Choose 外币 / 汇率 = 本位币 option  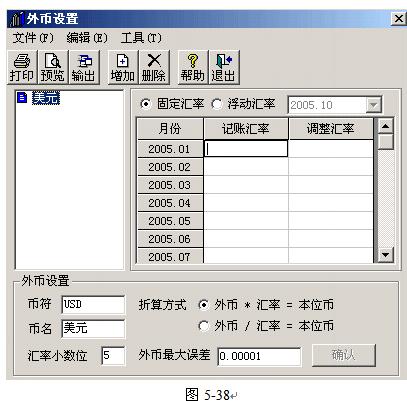click(x=204, y=326)
